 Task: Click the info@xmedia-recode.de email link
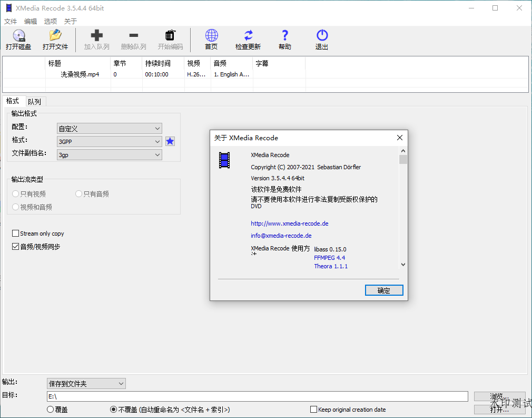(x=281, y=235)
